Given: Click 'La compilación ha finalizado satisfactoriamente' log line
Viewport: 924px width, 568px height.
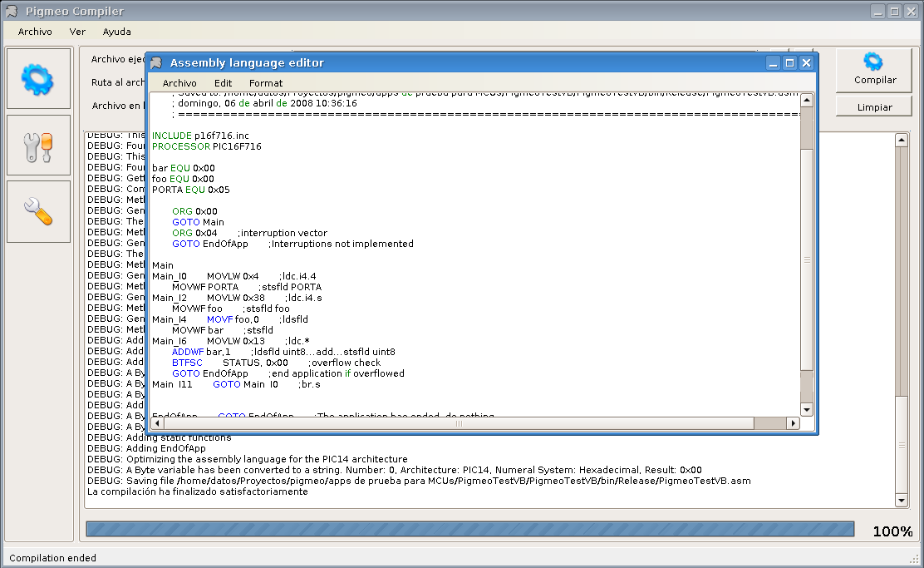Looking at the screenshot, I should click(x=198, y=492).
